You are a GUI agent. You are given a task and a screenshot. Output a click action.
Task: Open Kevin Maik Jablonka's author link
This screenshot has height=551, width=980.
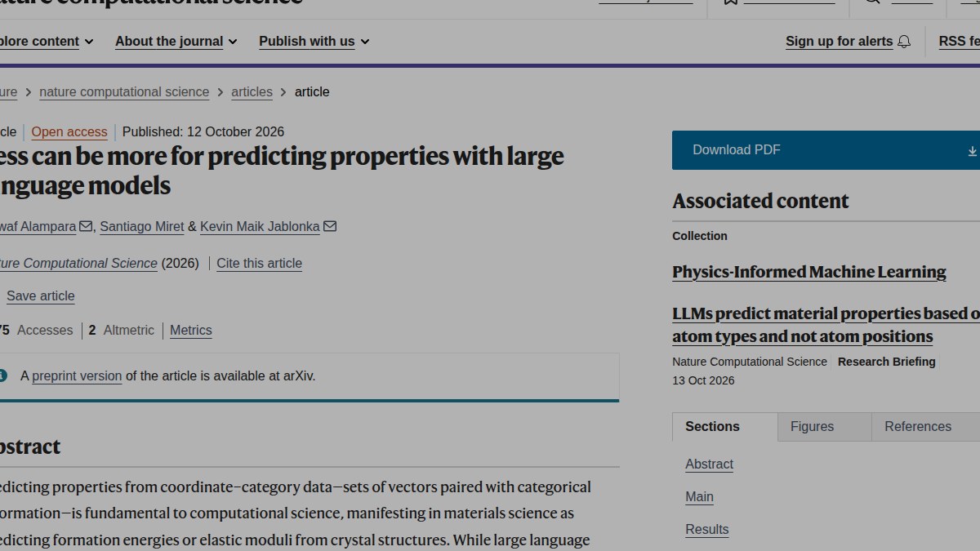pos(260,227)
